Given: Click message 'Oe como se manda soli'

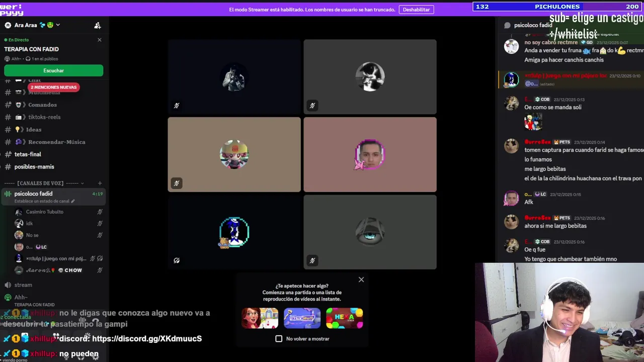Looking at the screenshot, I should click(x=553, y=108).
